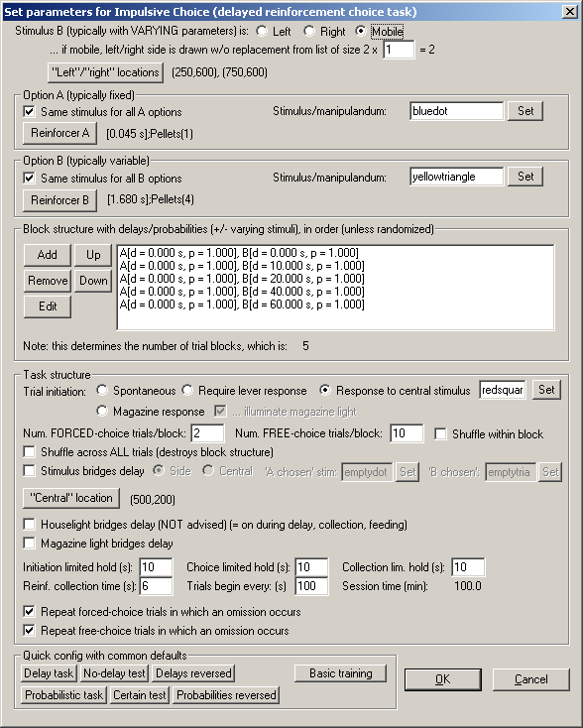This screenshot has height=728, width=583.
Task: Move the selected block Up
Action: [x=93, y=255]
